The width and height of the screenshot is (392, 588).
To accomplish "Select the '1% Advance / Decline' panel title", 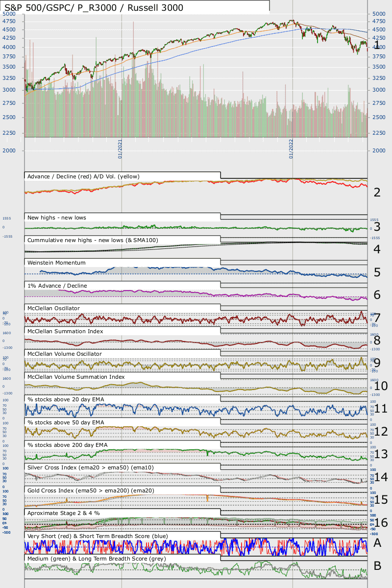I will [57, 286].
